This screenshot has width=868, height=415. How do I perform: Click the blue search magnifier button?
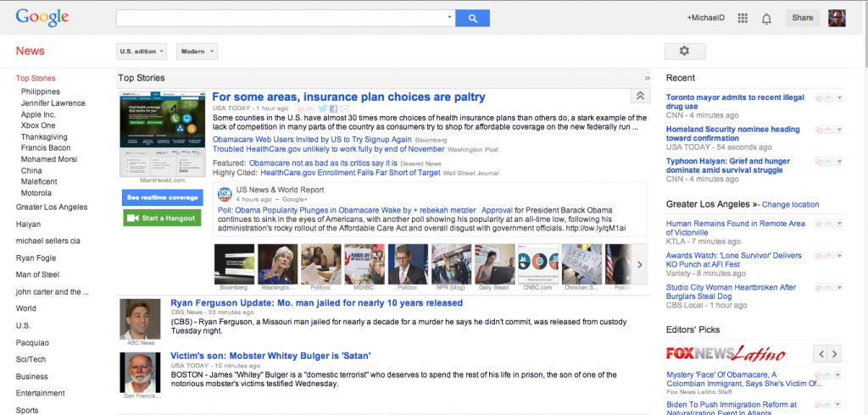tap(473, 18)
